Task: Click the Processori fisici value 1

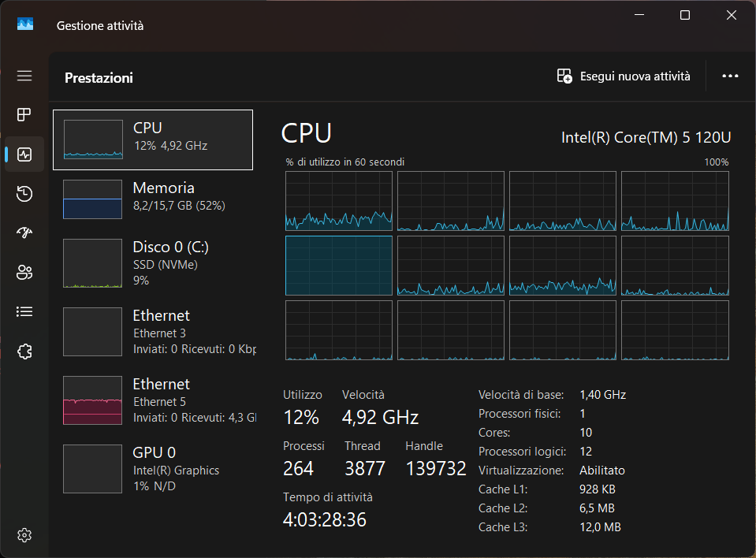Action: coord(583,414)
